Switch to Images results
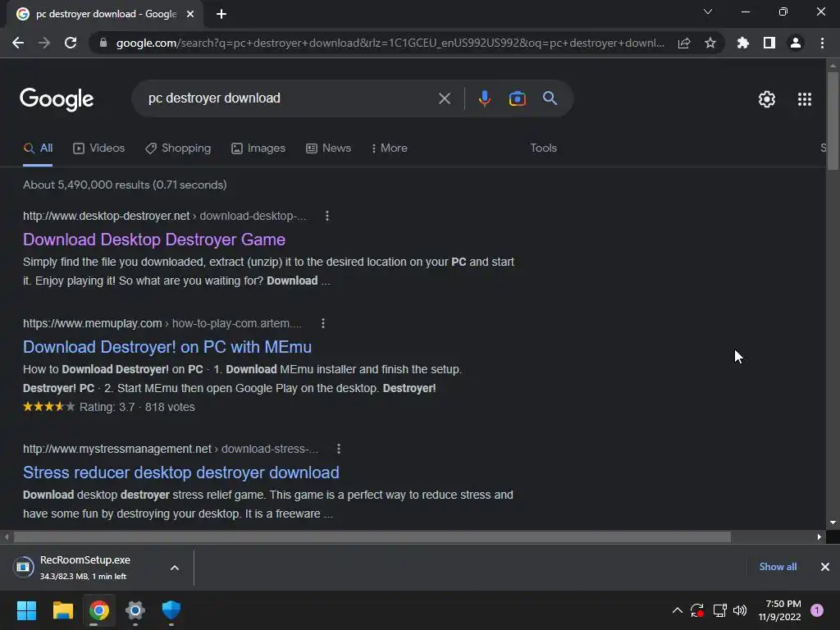Viewport: 840px width, 630px height. (258, 148)
